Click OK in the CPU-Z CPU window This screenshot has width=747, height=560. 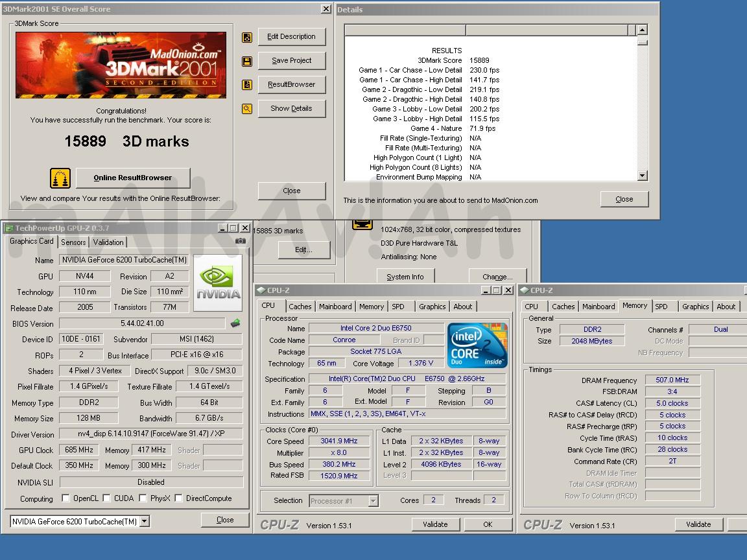(x=488, y=524)
